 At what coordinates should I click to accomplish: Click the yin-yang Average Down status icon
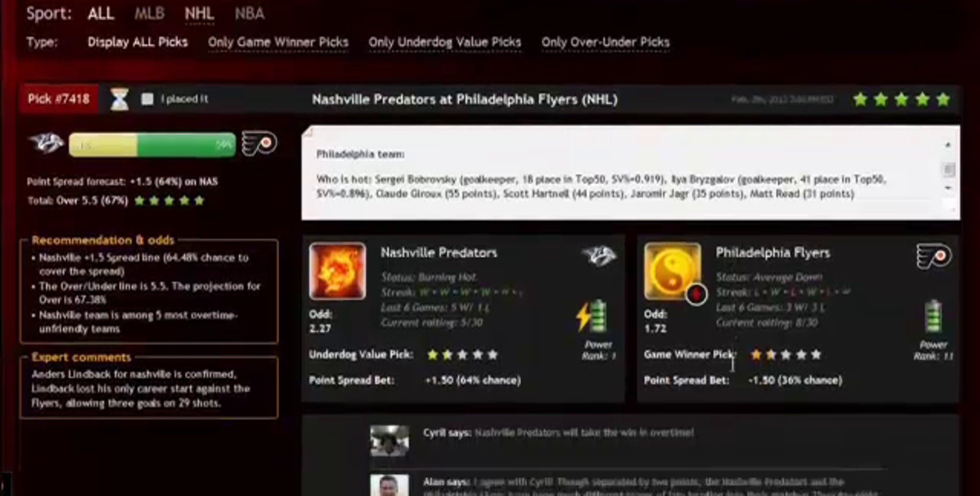click(x=673, y=271)
